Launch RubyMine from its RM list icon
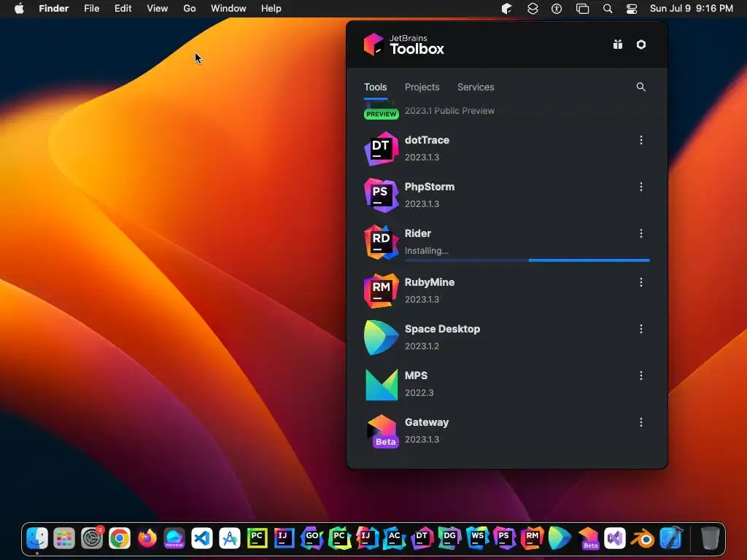This screenshot has height=560, width=747. pos(381,290)
